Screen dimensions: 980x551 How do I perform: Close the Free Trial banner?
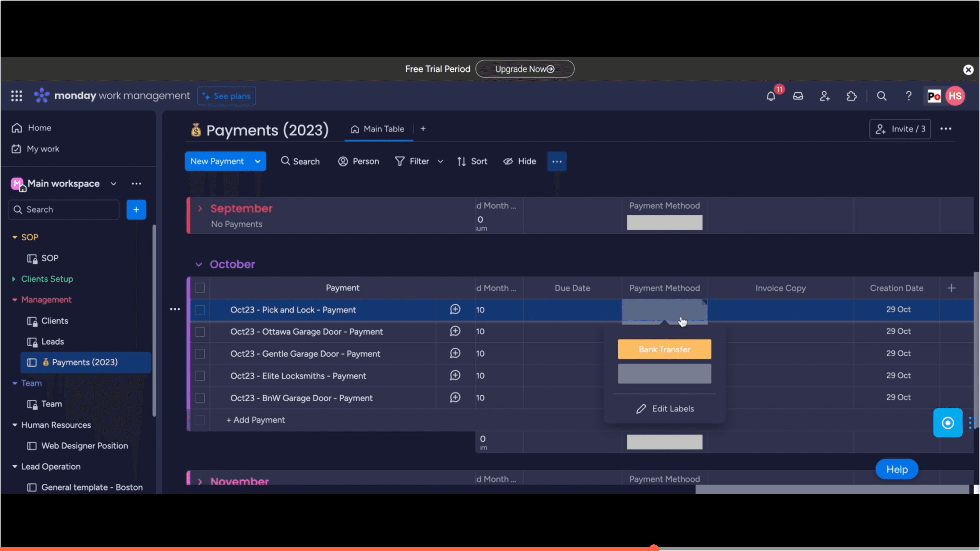[x=968, y=70]
